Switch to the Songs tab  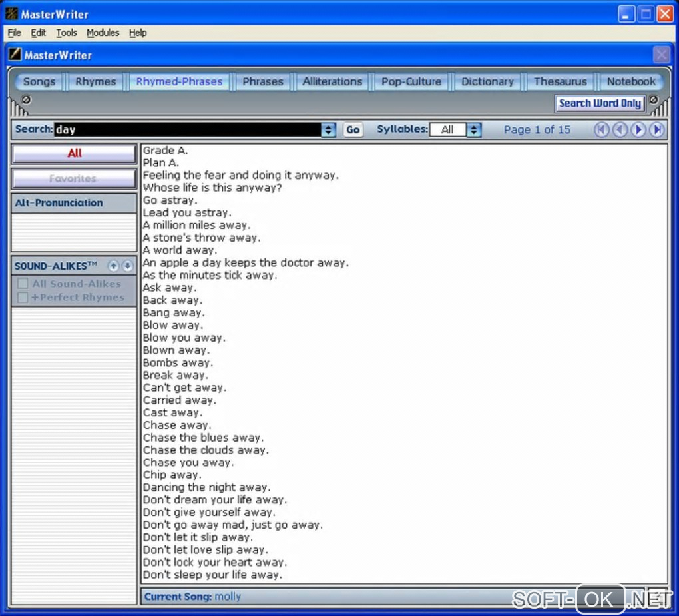click(x=39, y=81)
